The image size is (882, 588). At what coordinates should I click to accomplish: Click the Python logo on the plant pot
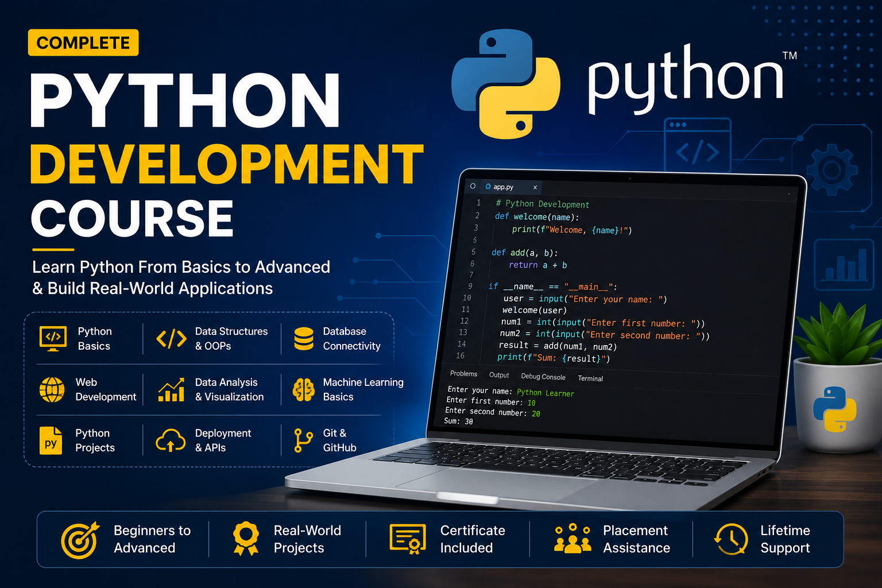834,409
